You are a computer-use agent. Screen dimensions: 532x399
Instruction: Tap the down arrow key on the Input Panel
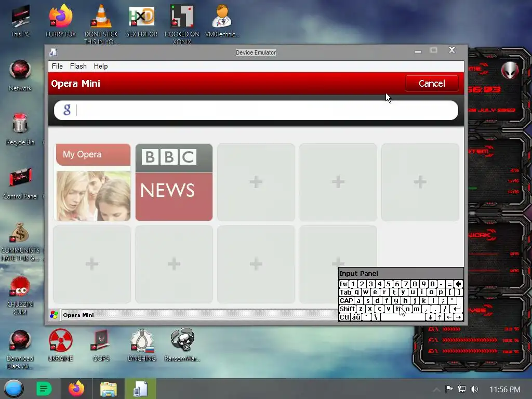(x=430, y=317)
